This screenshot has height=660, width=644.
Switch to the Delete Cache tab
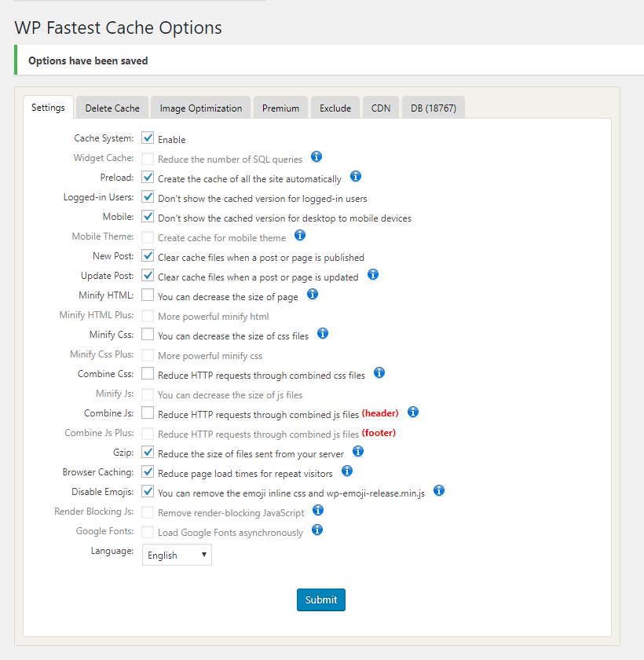[112, 108]
